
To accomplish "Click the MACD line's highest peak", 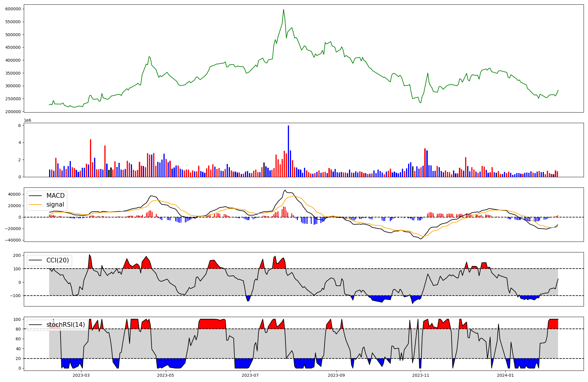I will 285,190.
